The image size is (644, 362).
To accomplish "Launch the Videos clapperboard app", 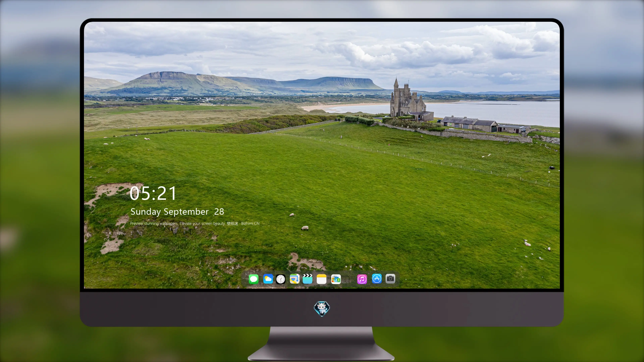I will (308, 279).
